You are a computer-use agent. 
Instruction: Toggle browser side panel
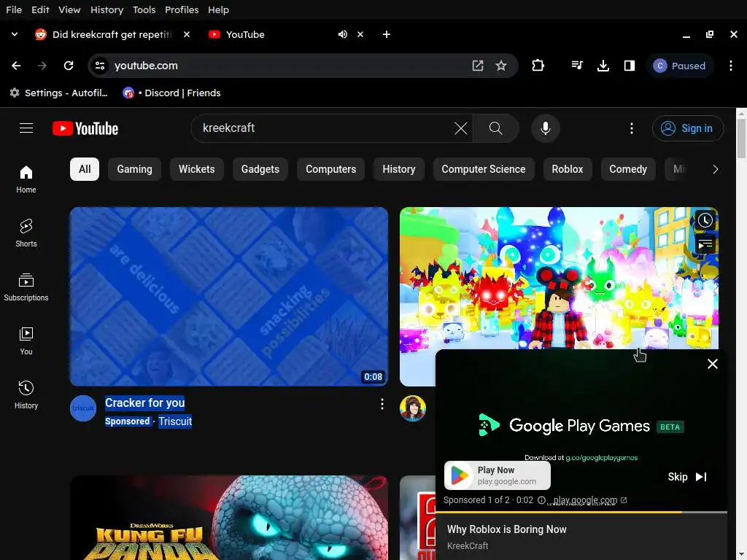630,66
